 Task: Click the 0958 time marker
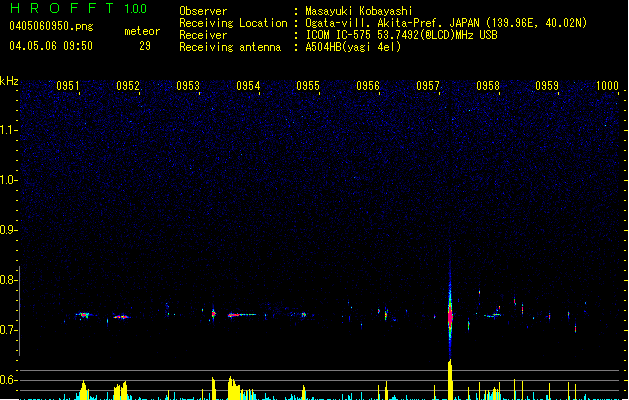coord(488,85)
